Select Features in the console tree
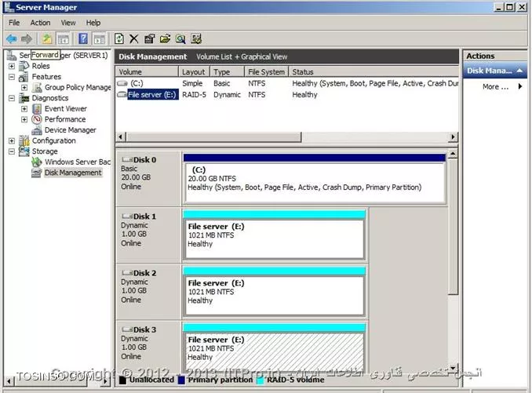The height and width of the screenshot is (393, 532). pos(46,77)
